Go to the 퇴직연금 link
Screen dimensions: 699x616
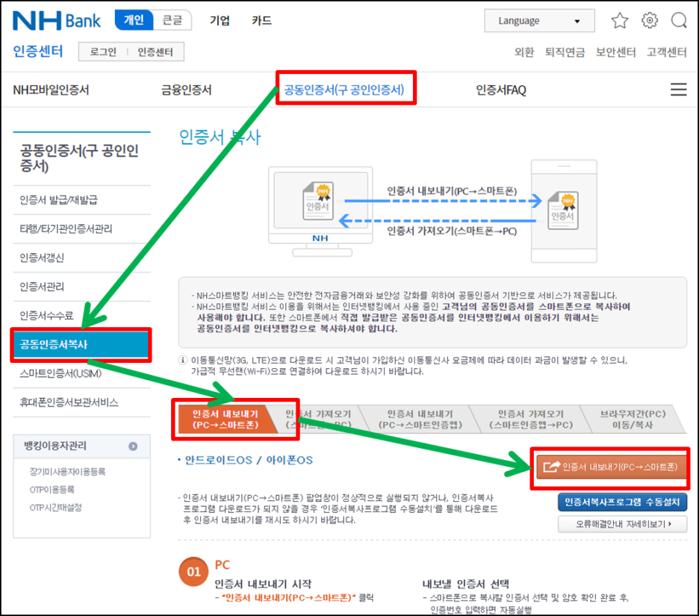[565, 52]
